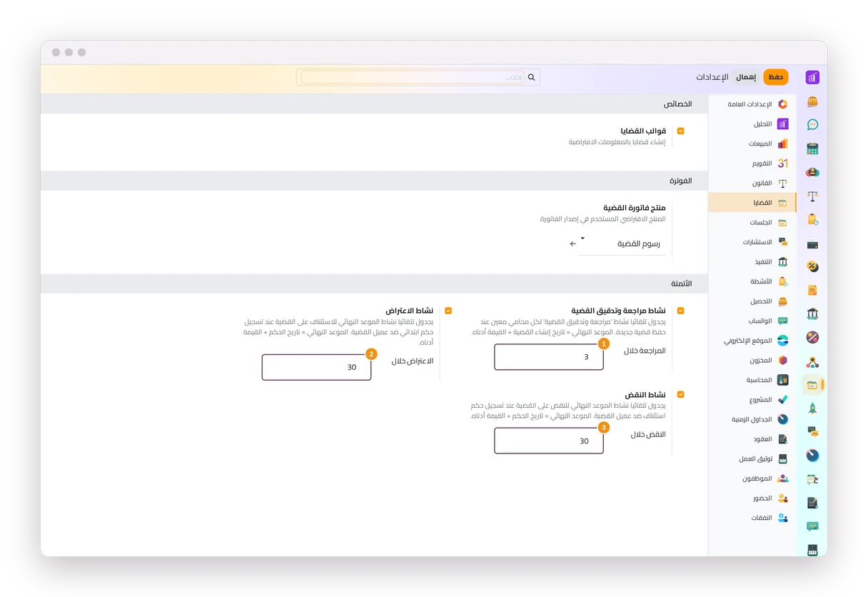The height and width of the screenshot is (597, 868).
Task: Open the calendar-with-gavel app in far-right bar
Action: click(x=812, y=479)
